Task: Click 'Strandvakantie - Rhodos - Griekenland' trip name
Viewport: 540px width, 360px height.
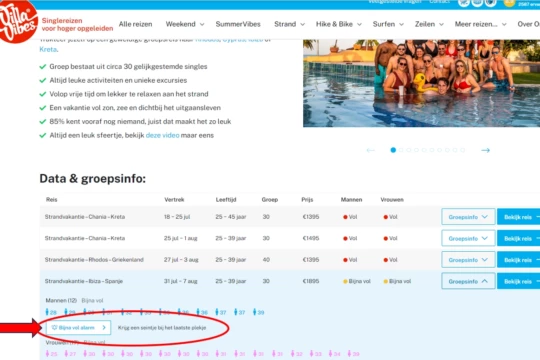Action: (x=94, y=260)
